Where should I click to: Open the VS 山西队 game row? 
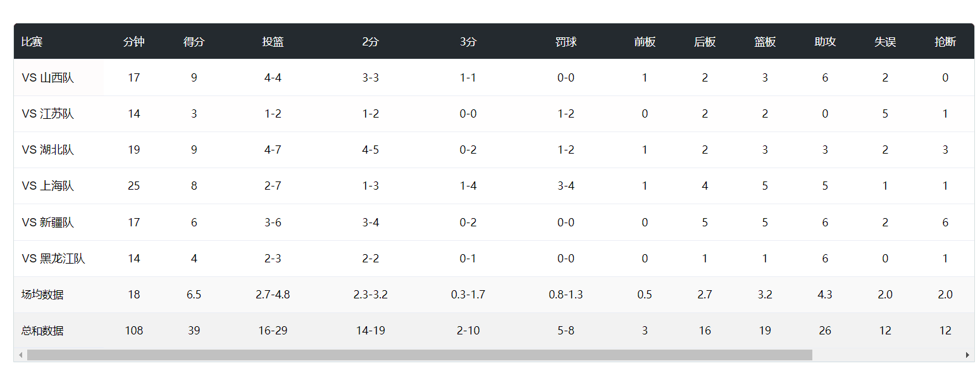pyautogui.click(x=47, y=78)
